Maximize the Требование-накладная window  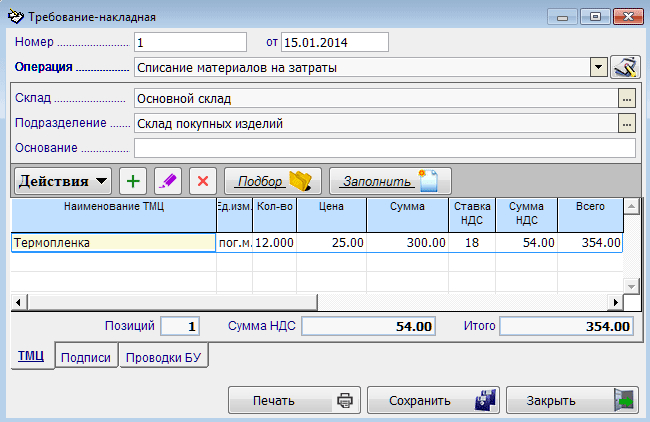(x=595, y=17)
